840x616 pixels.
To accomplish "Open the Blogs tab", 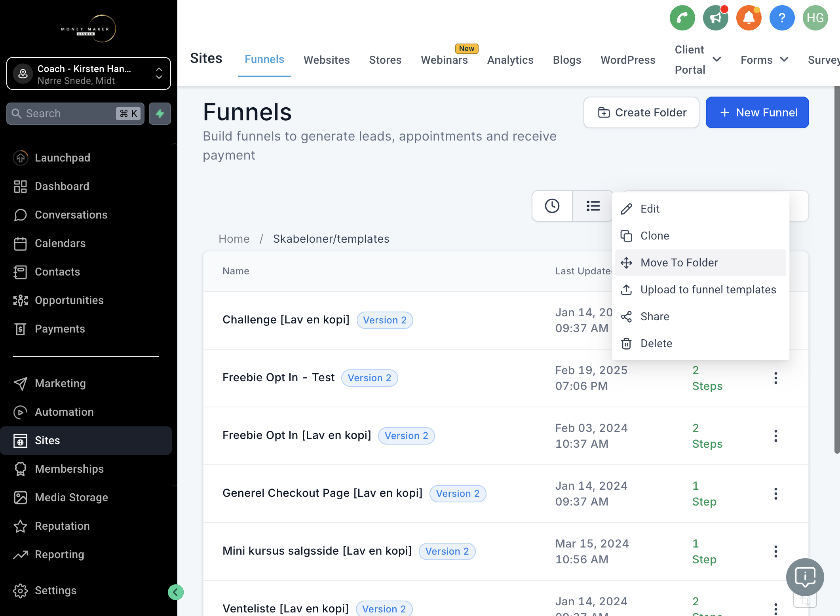I will point(567,60).
